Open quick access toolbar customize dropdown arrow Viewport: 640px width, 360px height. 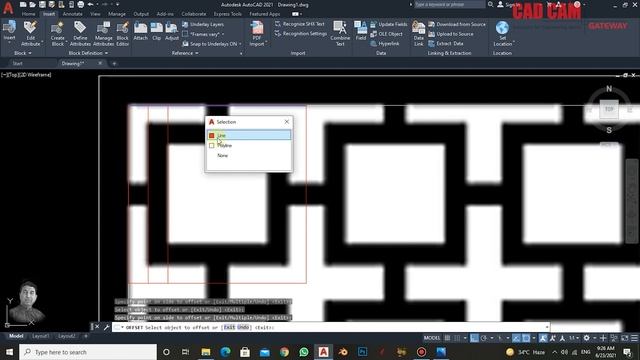118,4
